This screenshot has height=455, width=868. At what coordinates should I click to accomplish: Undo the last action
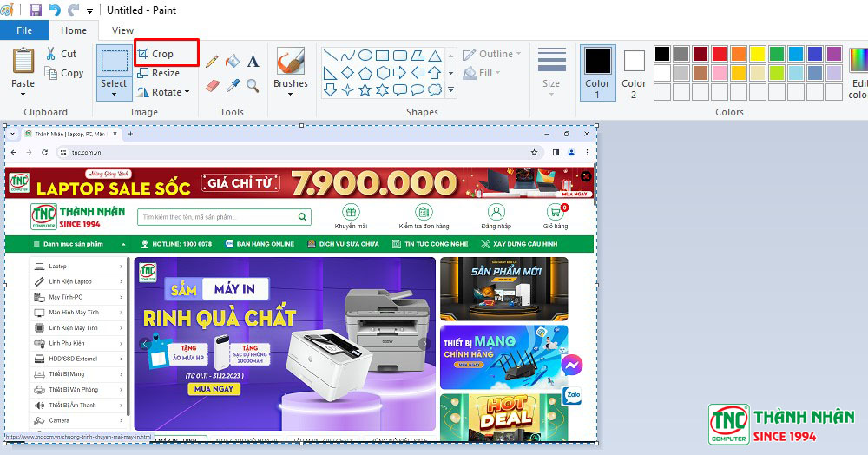click(x=55, y=10)
